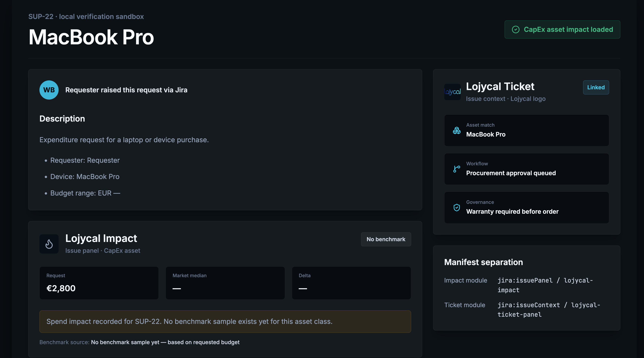Click jira:issueContext / lojycal-ticket-panel value

point(549,310)
